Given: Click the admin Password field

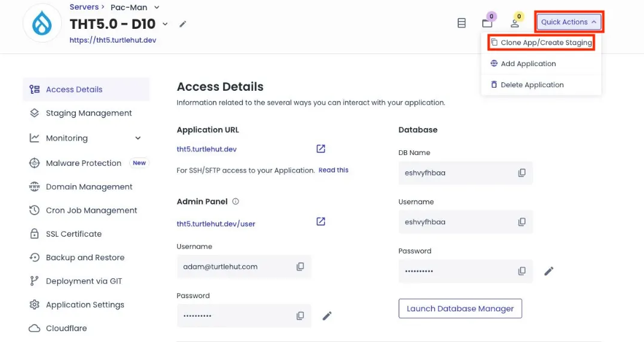Looking at the screenshot, I should pos(235,316).
